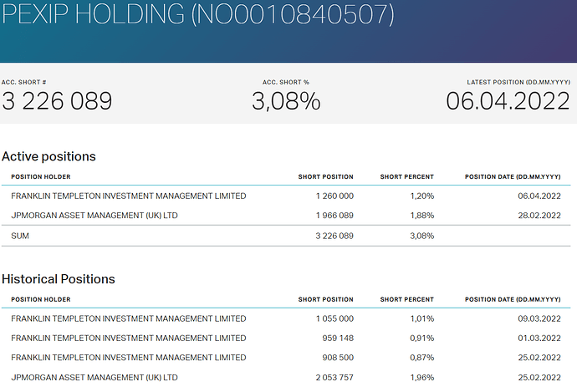Screen dimensions: 577x392
Task: Click Franklin Templeton's 25.02.2022 date cell
Action: pyautogui.click(x=539, y=358)
